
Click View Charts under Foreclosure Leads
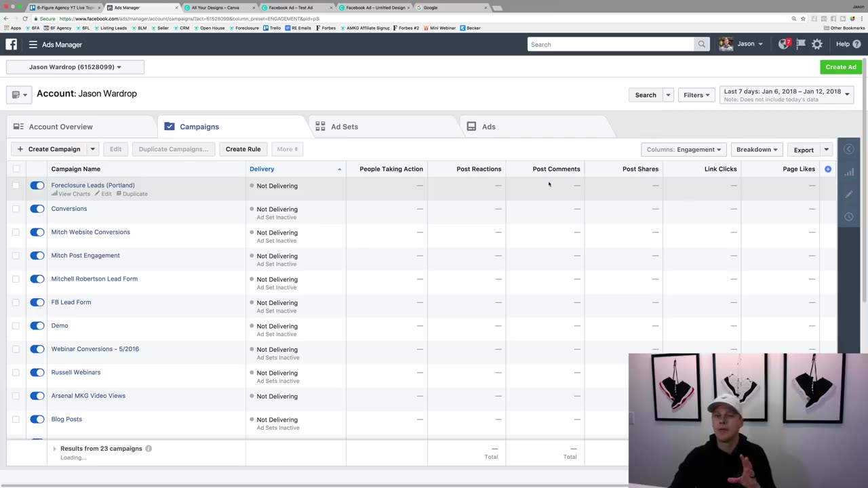(x=71, y=194)
